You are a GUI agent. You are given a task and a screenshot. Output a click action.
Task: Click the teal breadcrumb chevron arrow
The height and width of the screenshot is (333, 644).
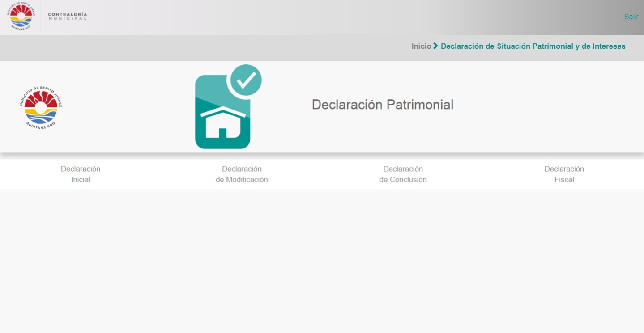[436, 46]
